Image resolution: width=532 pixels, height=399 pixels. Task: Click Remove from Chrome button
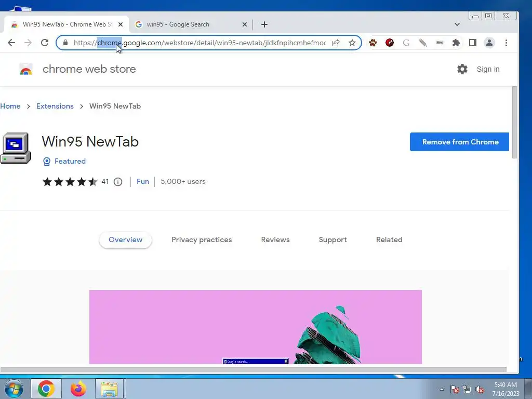click(x=459, y=142)
